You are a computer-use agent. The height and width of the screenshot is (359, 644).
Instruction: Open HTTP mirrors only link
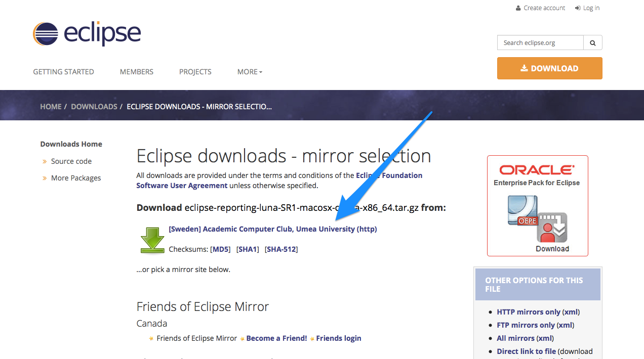[x=529, y=312]
